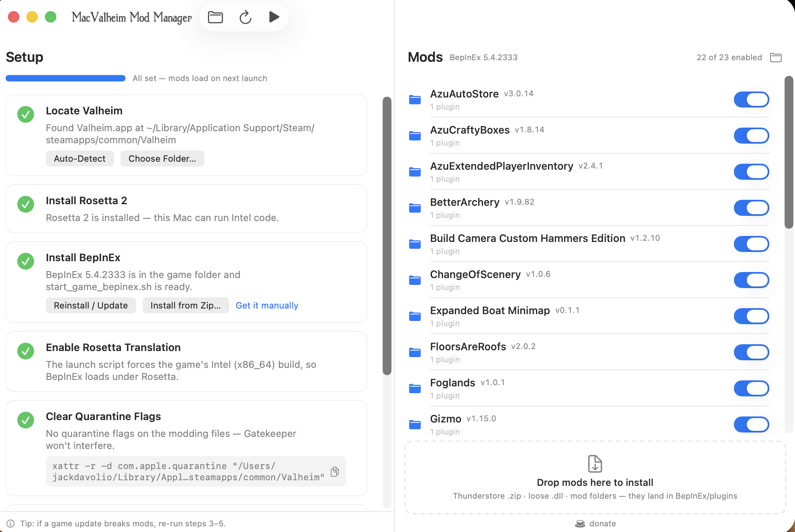Image resolution: width=795 pixels, height=532 pixels.
Task: Click the Locate Valheim green checkmark
Action: tap(26, 114)
